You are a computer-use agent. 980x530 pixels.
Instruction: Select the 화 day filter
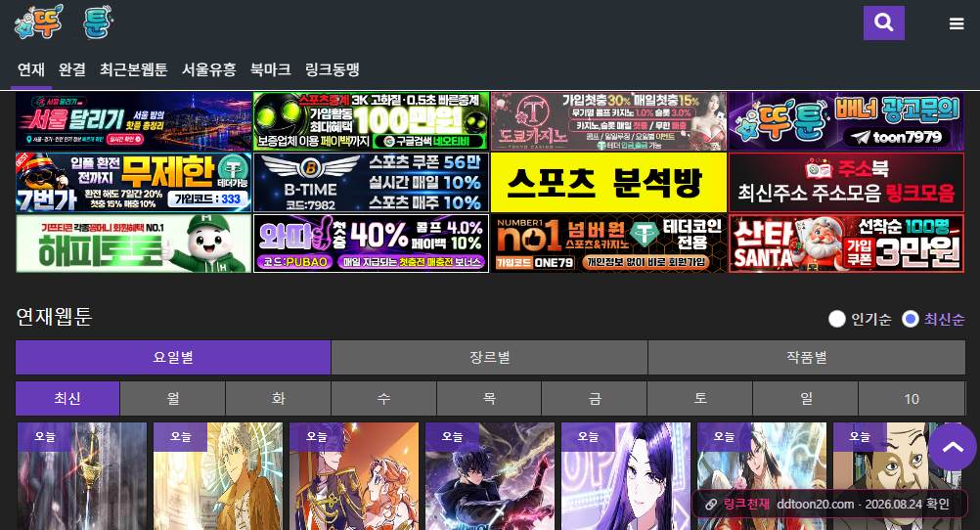[278, 398]
